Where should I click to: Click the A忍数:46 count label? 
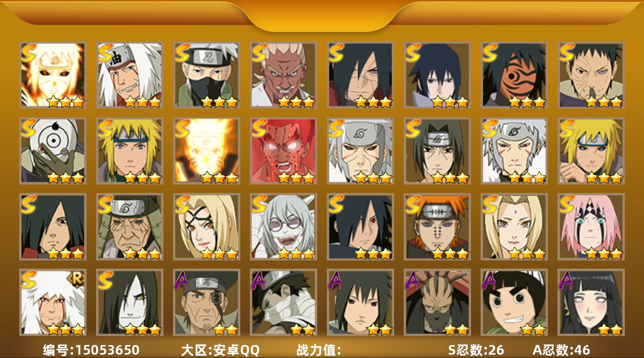click(x=561, y=350)
